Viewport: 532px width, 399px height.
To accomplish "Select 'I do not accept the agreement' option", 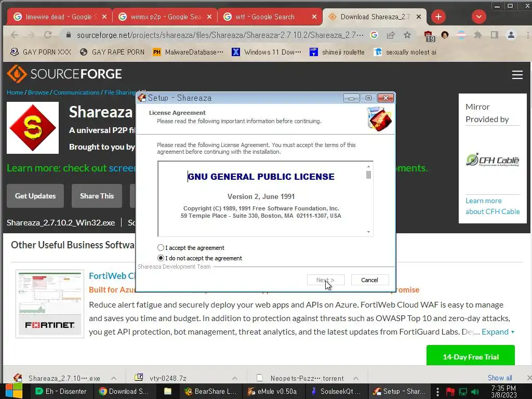I will pos(161,258).
